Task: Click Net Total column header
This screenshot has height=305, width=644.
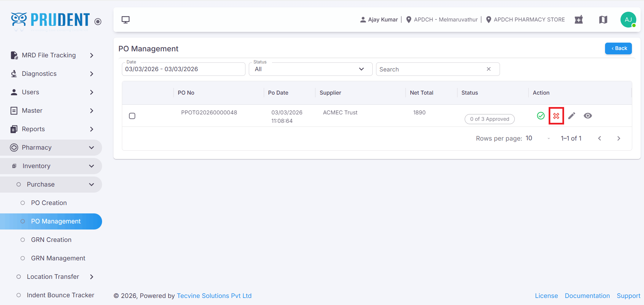Action: pyautogui.click(x=421, y=93)
